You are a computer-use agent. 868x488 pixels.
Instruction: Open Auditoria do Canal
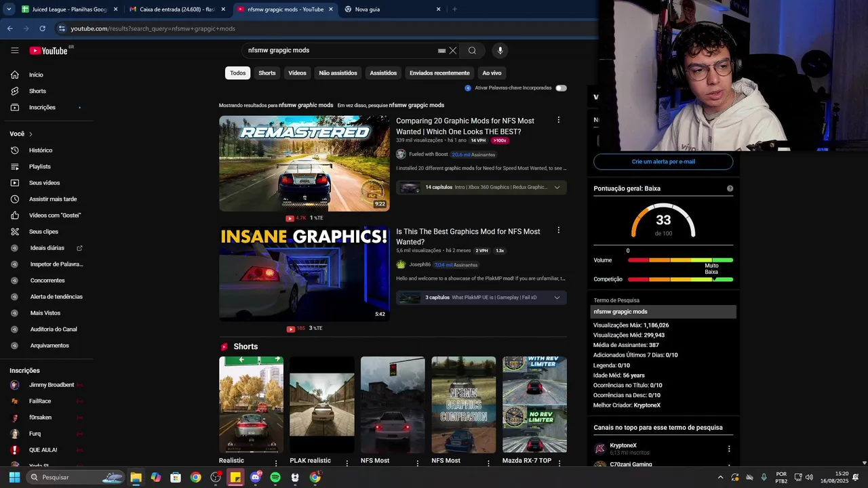coord(54,329)
